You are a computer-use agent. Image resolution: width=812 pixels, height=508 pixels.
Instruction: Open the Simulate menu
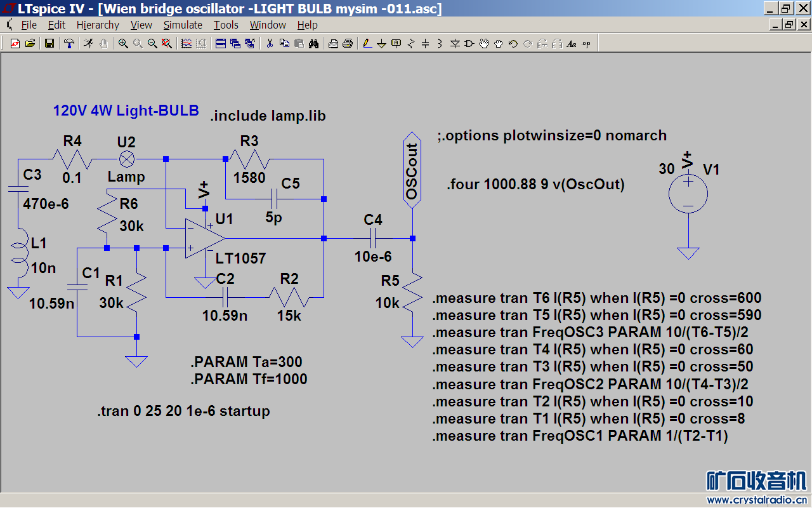coord(183,25)
